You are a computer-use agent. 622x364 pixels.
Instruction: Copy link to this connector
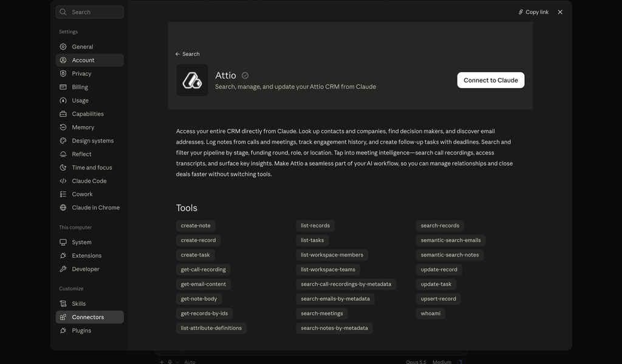pos(533,12)
